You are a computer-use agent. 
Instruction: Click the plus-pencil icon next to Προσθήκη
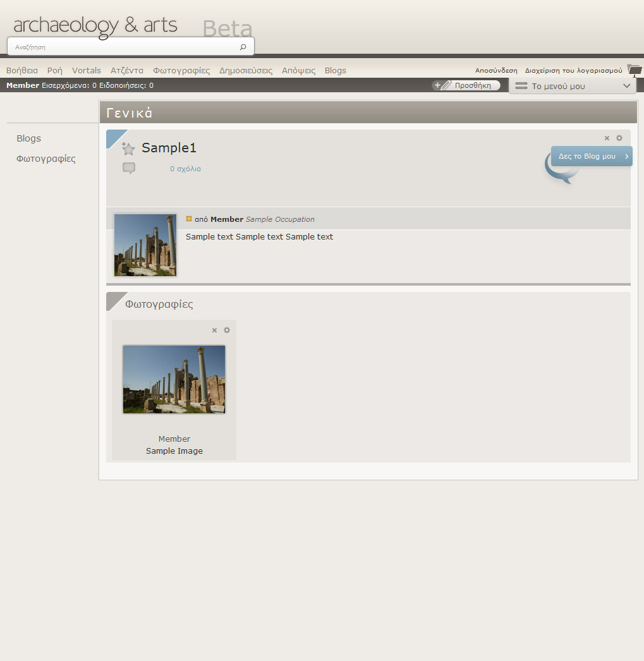point(442,85)
